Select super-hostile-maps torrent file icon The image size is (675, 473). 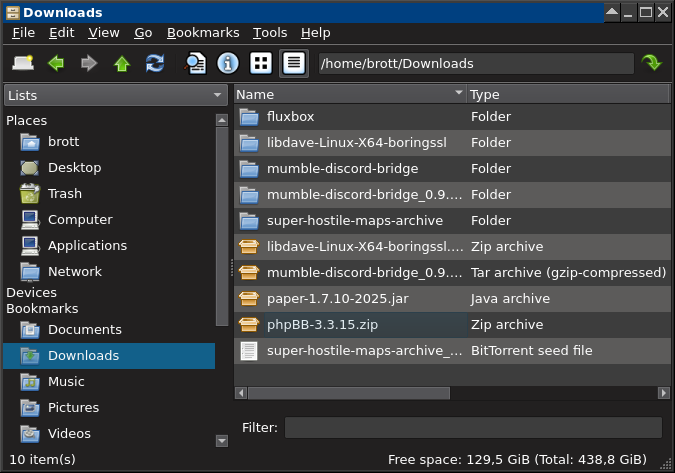[249, 351]
